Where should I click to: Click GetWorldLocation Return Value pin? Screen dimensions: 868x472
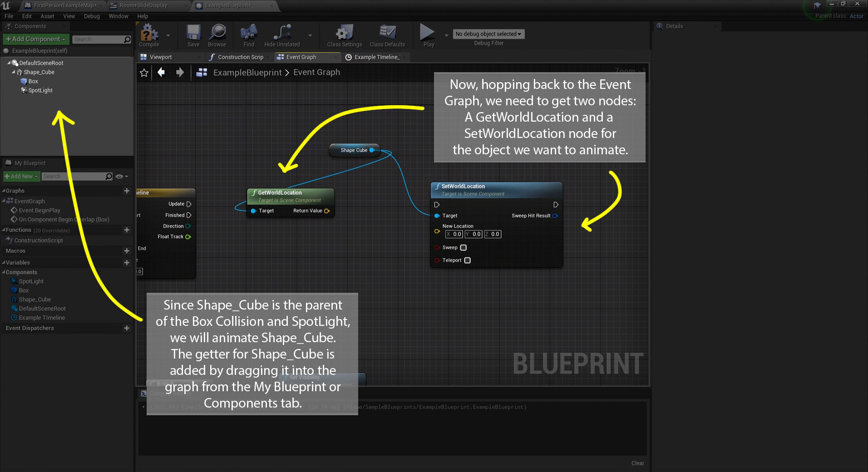point(327,211)
